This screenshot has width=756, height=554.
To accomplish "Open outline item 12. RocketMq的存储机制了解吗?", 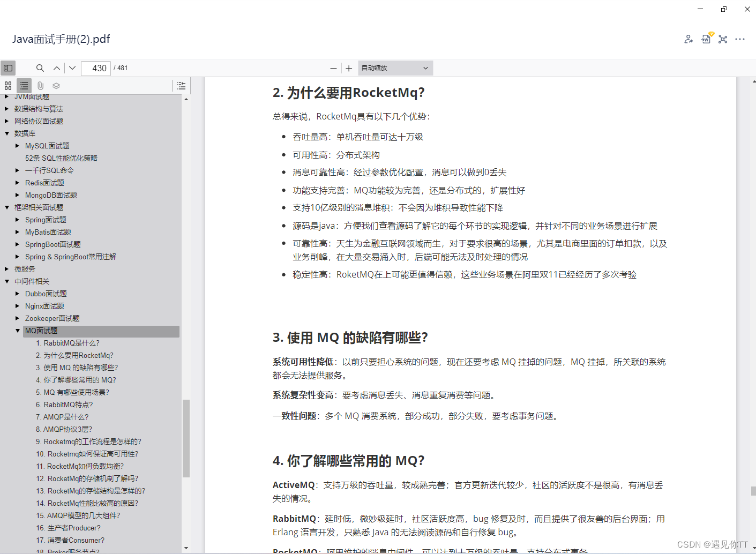I will click(87, 478).
